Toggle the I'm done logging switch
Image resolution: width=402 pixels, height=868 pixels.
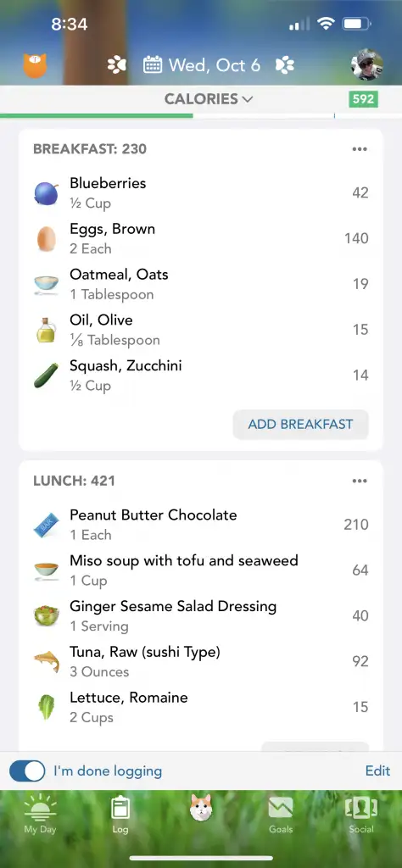click(x=27, y=771)
